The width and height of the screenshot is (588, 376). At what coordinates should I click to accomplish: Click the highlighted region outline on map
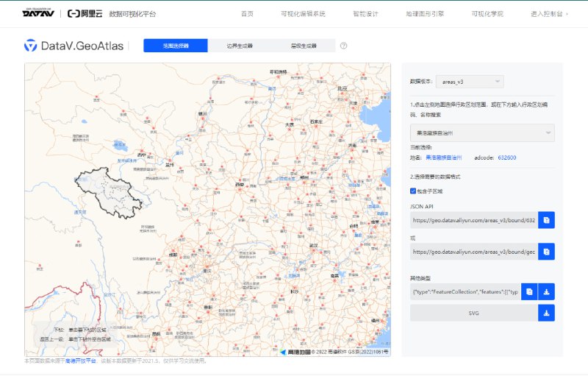[108, 192]
